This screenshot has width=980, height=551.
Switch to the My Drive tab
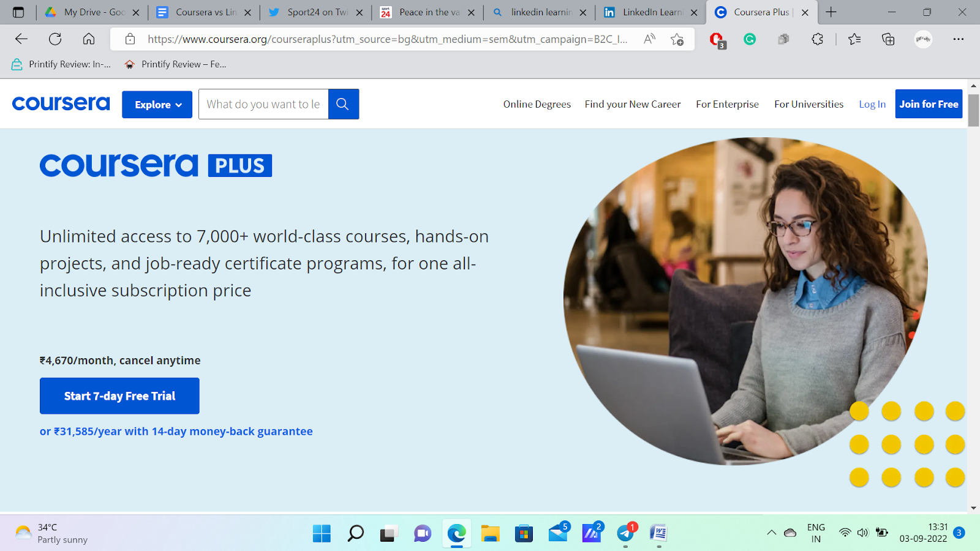point(92,12)
